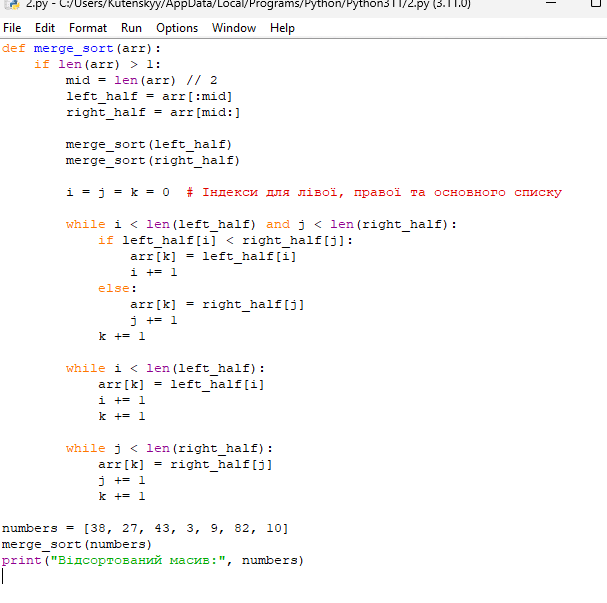
Task: Open the Run menu
Action: (131, 28)
